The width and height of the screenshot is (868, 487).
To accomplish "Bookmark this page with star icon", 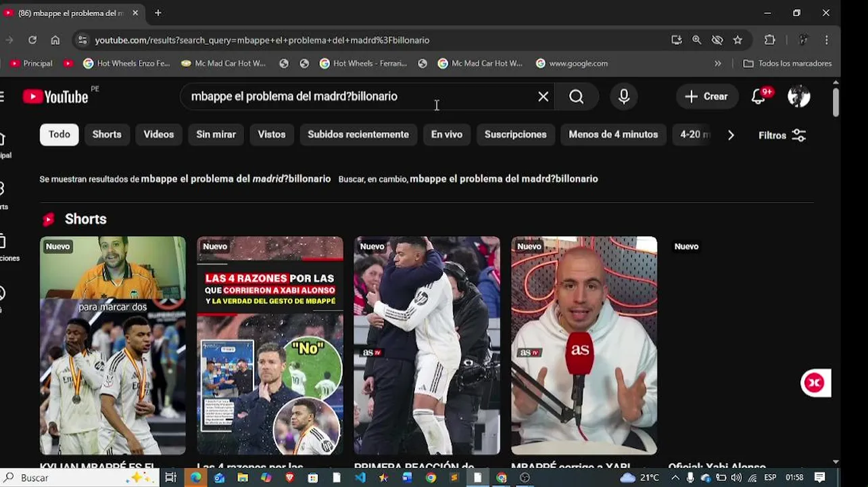I will click(738, 40).
